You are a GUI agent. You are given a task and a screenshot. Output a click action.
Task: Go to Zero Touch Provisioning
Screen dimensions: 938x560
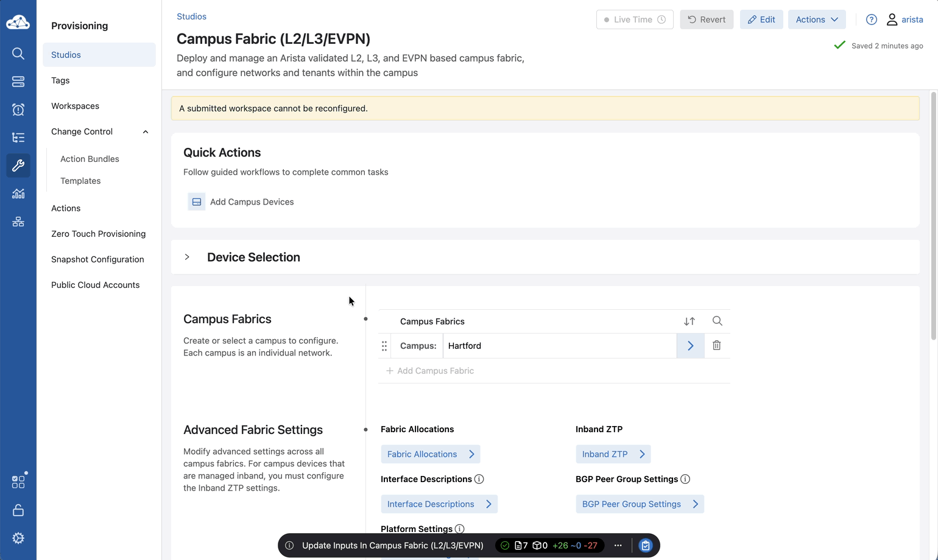[99, 234]
